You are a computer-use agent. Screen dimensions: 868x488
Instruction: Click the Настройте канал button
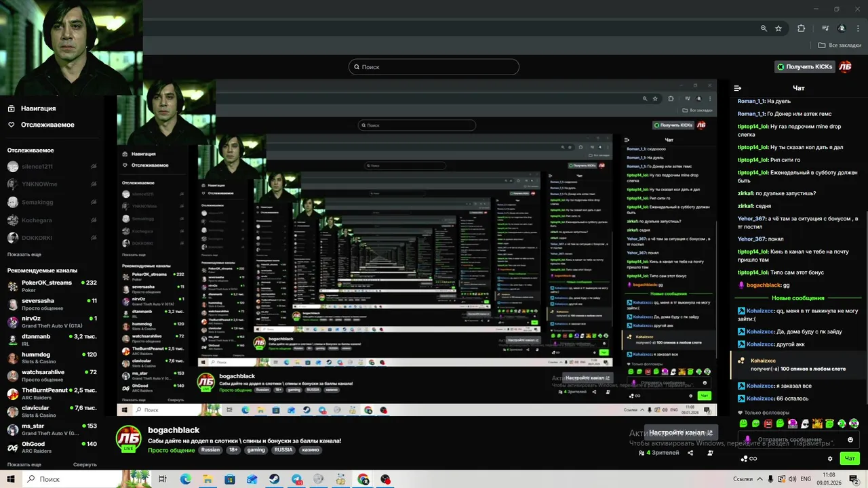pyautogui.click(x=681, y=432)
